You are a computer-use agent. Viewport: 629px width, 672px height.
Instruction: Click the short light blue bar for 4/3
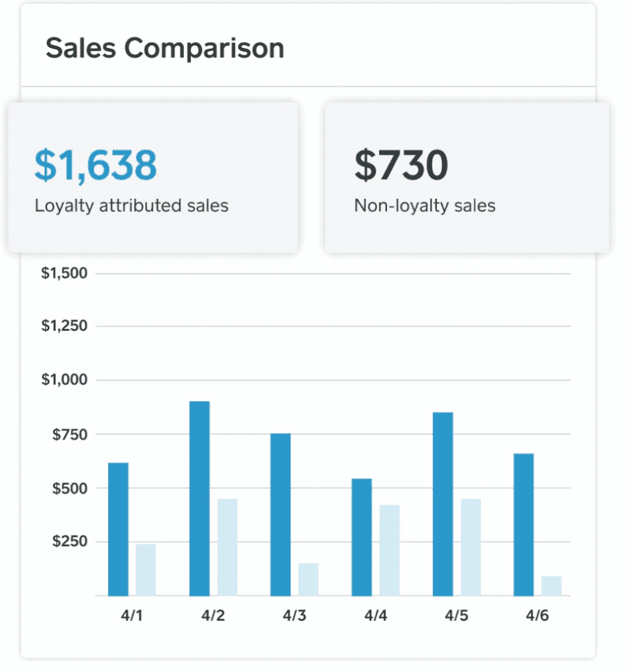click(x=308, y=579)
